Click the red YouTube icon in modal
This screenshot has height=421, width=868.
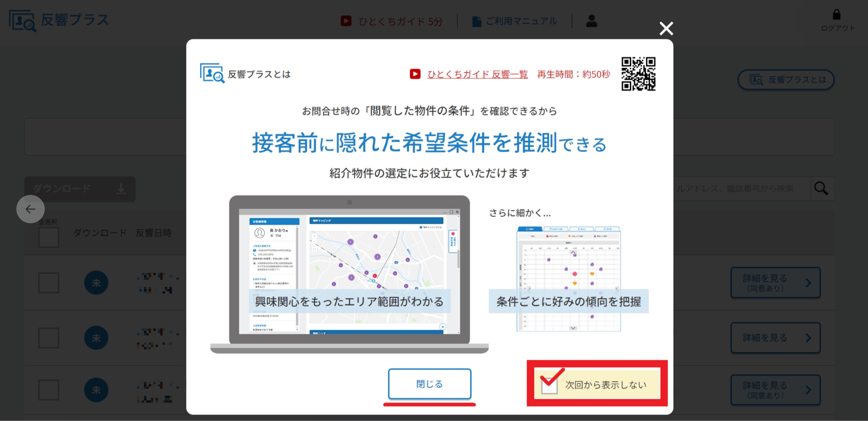pos(415,74)
